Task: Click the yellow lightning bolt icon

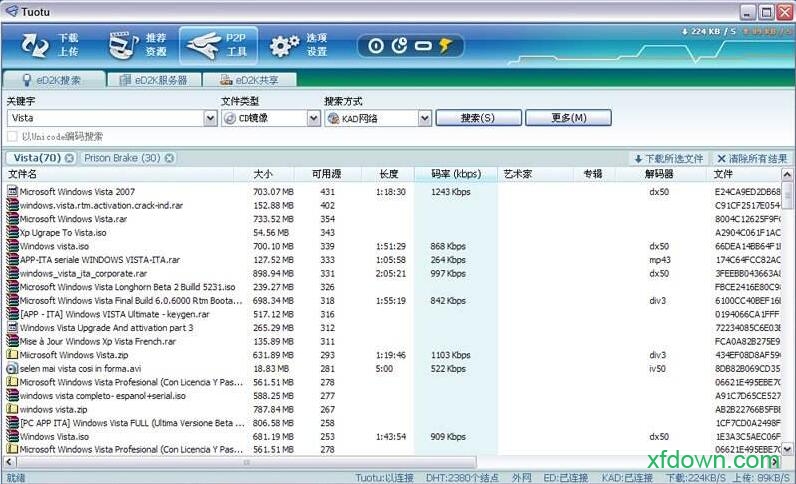Action: pos(445,45)
